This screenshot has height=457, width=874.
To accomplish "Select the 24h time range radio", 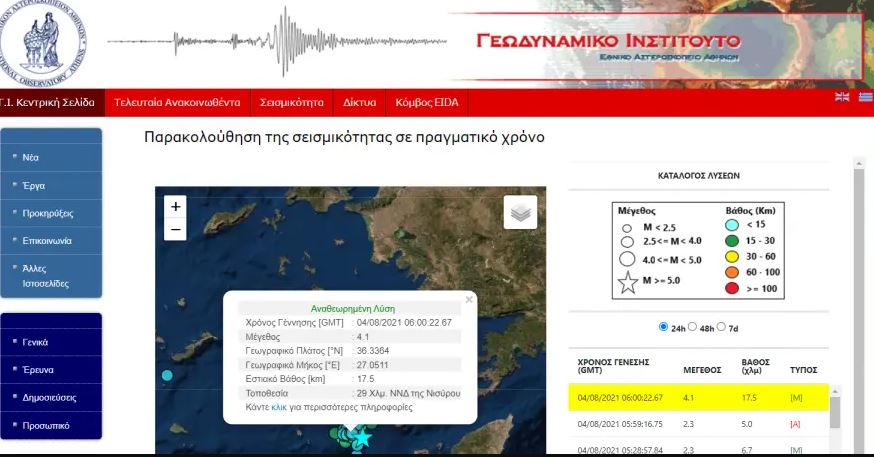I will [664, 327].
